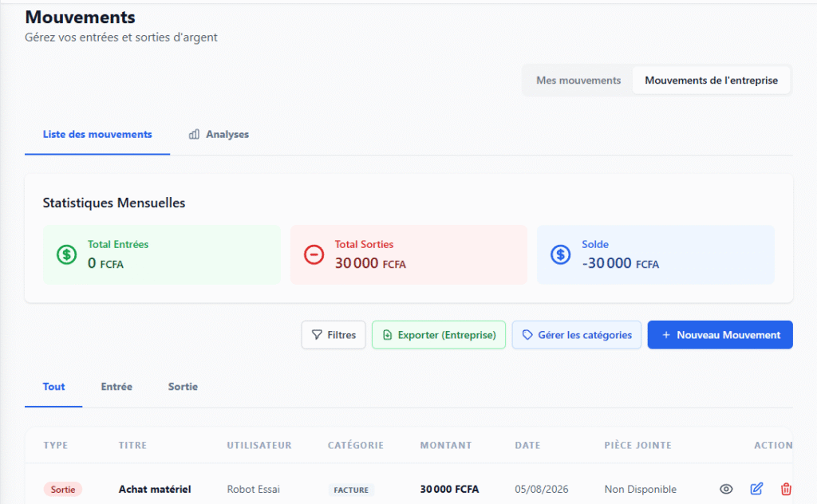This screenshot has width=817, height=504.
Task: Select the Tout filter tab
Action: [x=53, y=387]
